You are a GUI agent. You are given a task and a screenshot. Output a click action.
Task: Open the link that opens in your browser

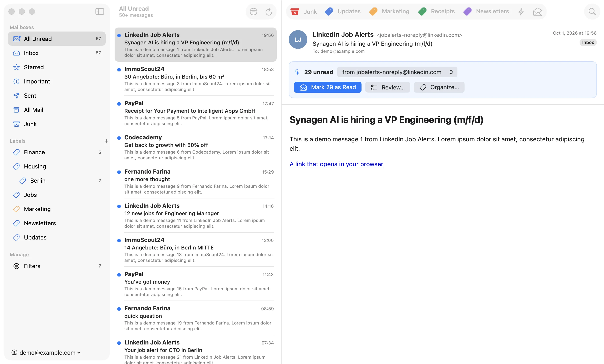click(336, 164)
